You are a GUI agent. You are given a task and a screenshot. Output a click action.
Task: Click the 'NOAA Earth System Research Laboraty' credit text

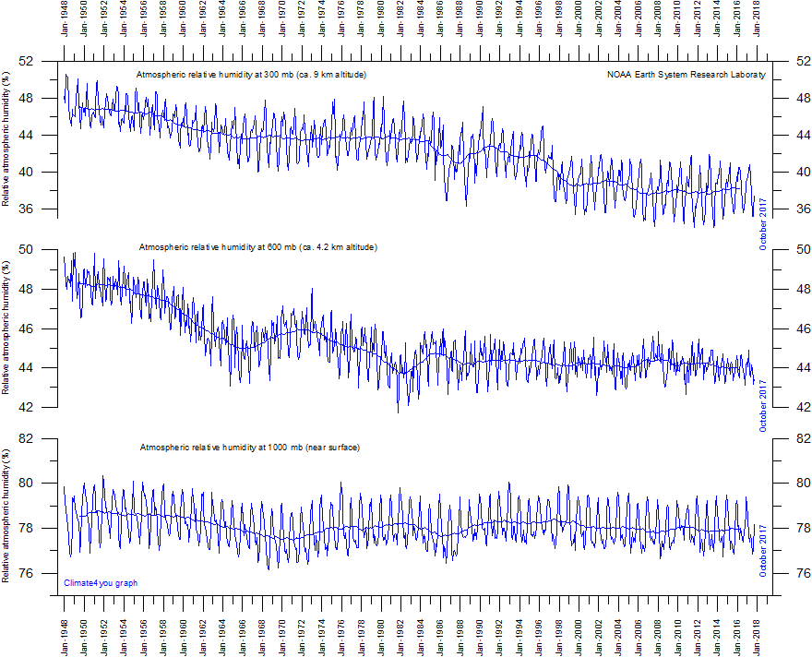click(x=687, y=75)
